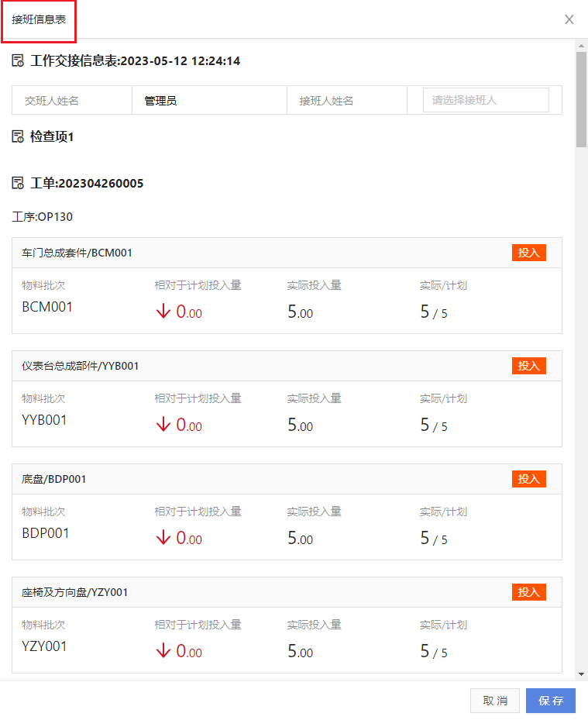Viewport: 588px width, 720px height.
Task: Click the 检查项1 heading
Action: 52,136
